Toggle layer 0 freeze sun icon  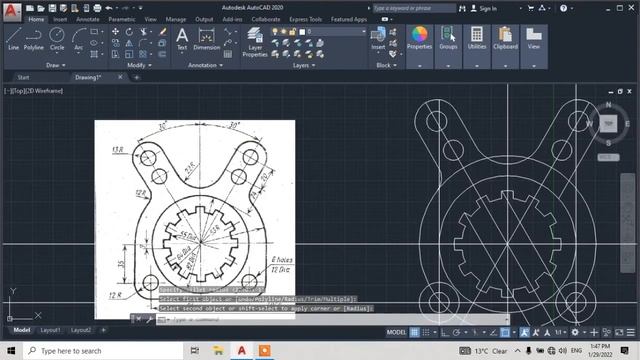click(284, 31)
